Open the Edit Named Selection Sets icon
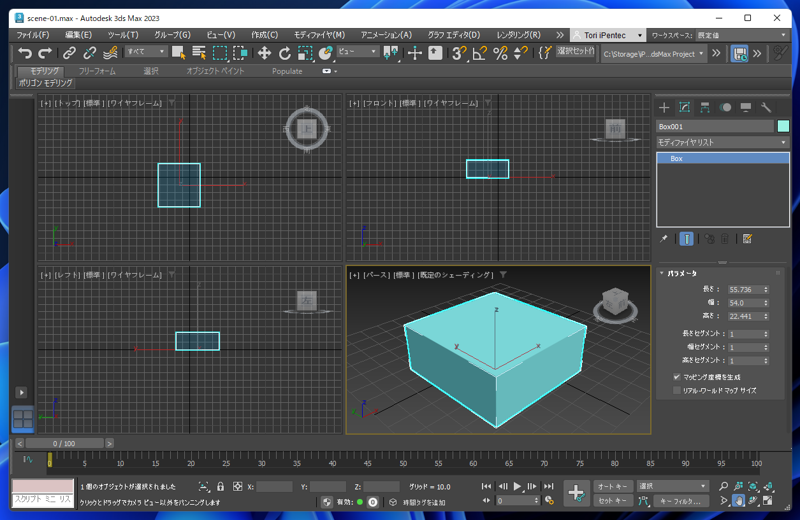 [545, 53]
